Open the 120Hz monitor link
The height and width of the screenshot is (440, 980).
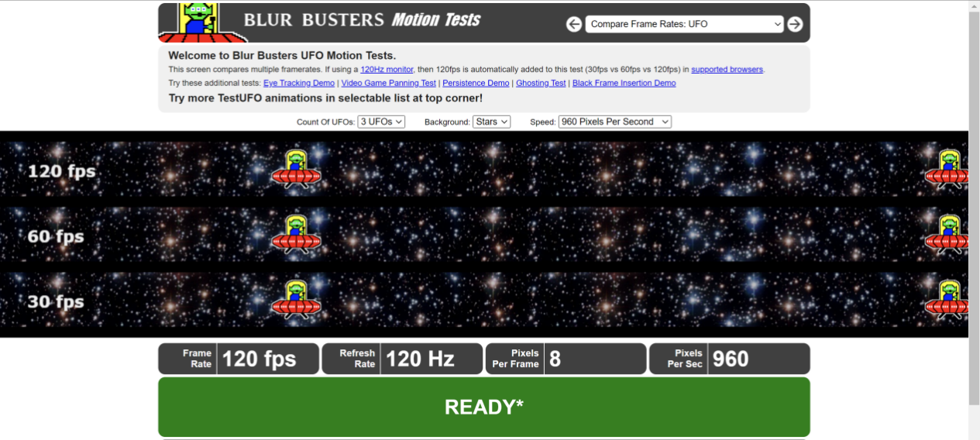tap(387, 70)
